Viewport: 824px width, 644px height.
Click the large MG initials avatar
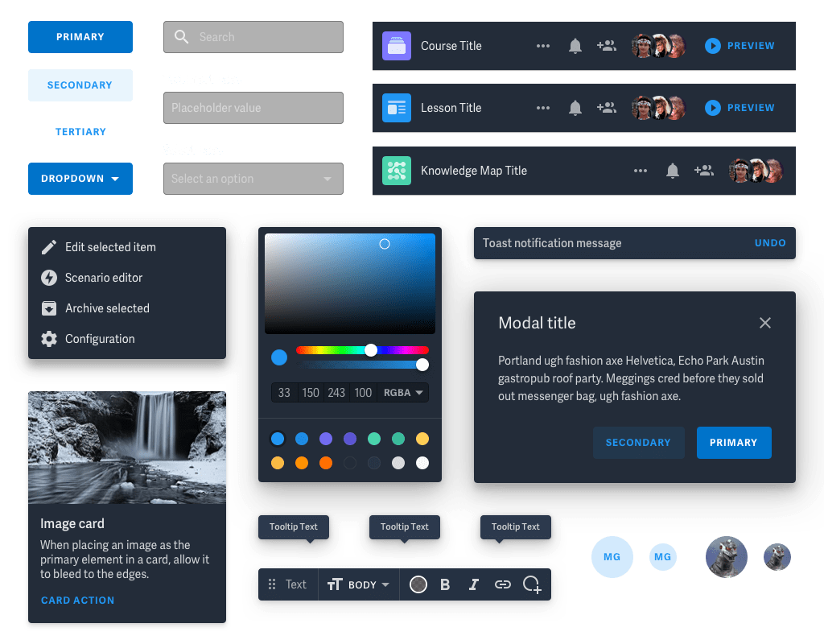click(x=612, y=557)
